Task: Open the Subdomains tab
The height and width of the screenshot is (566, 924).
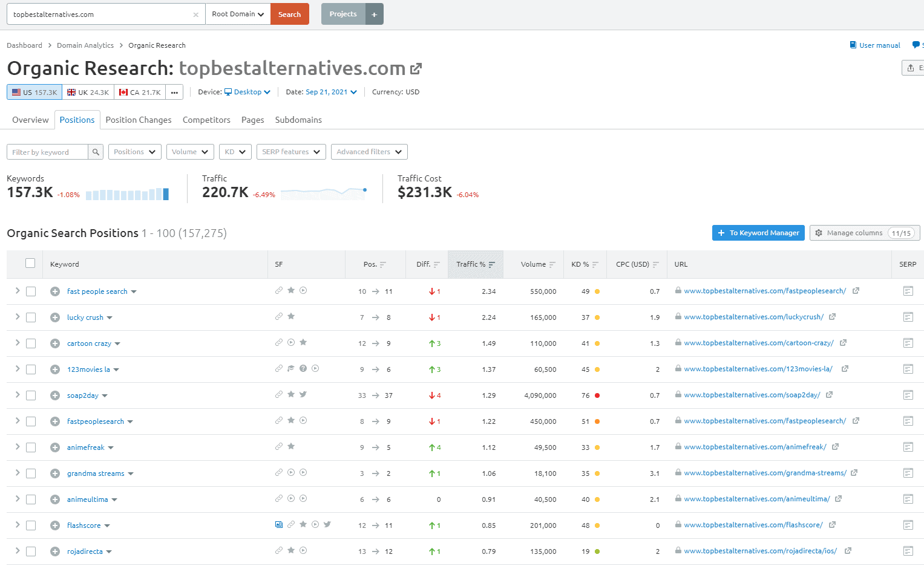Action: (x=298, y=120)
